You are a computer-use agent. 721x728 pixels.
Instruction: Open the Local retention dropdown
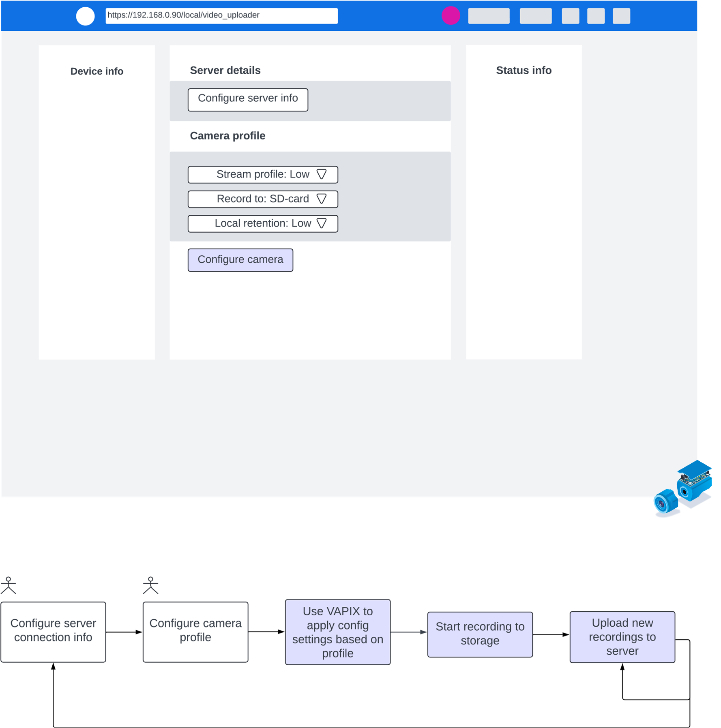(x=263, y=223)
